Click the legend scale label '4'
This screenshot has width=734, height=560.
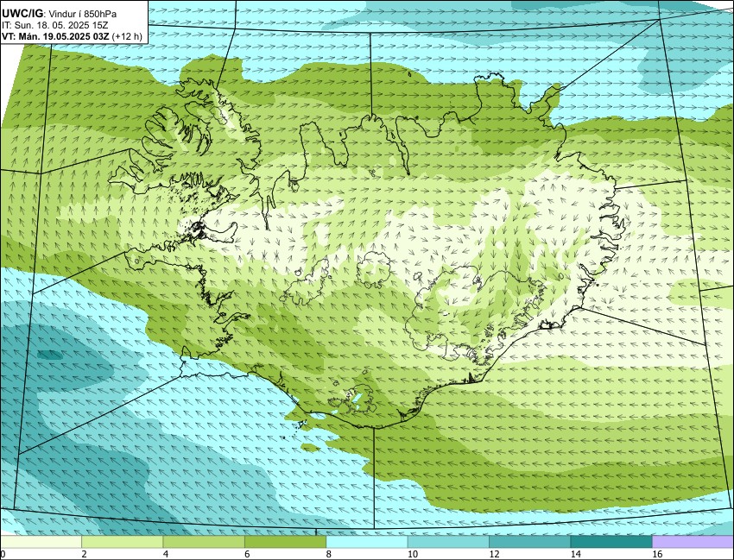click(x=165, y=554)
